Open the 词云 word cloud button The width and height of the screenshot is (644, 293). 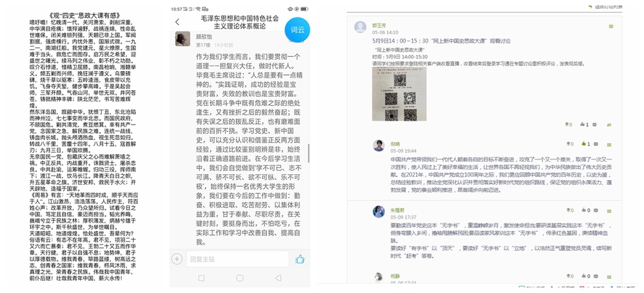pyautogui.click(x=297, y=30)
